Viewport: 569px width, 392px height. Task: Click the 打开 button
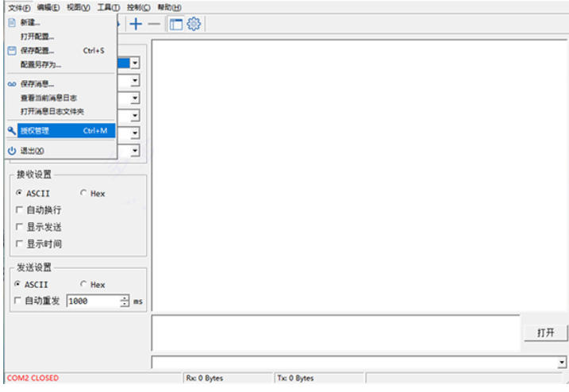545,333
